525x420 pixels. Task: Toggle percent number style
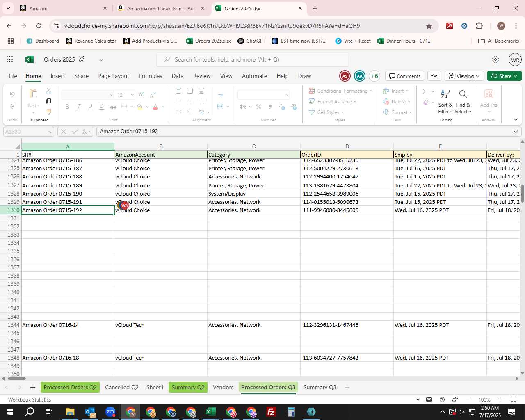point(259,107)
